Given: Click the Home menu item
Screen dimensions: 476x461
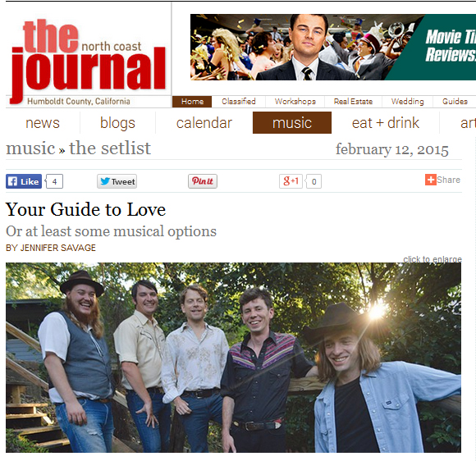Looking at the screenshot, I should pos(192,102).
